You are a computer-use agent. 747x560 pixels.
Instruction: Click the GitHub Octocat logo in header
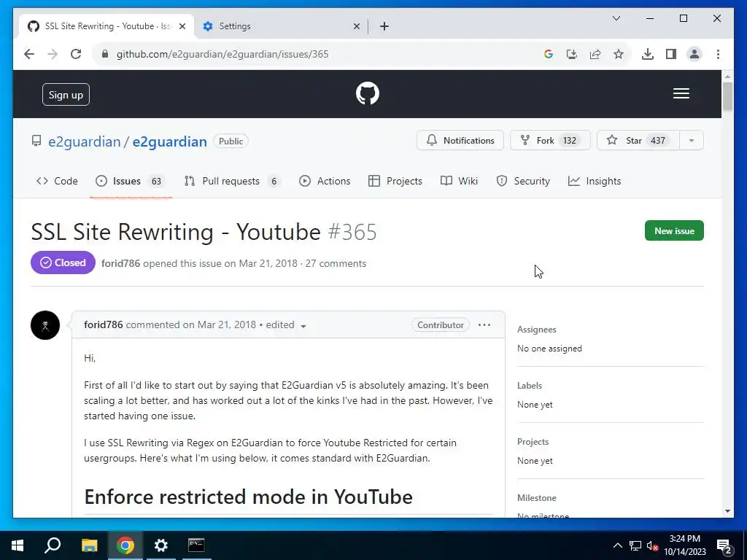[x=368, y=93]
